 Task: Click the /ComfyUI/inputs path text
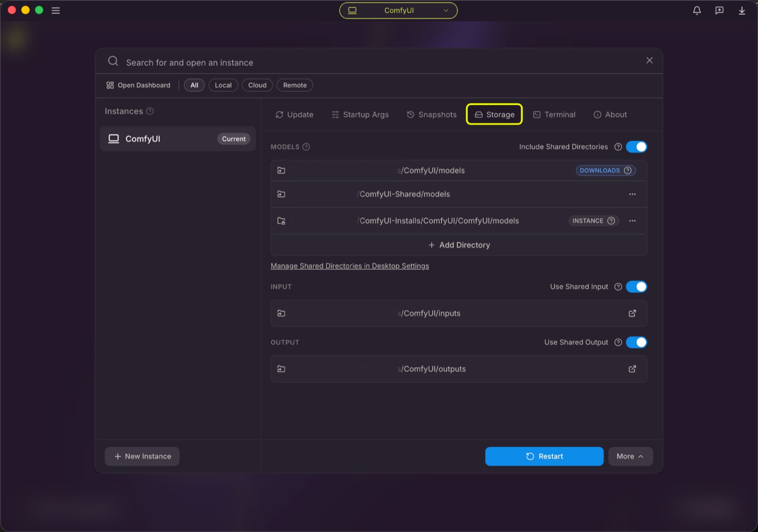coord(431,313)
